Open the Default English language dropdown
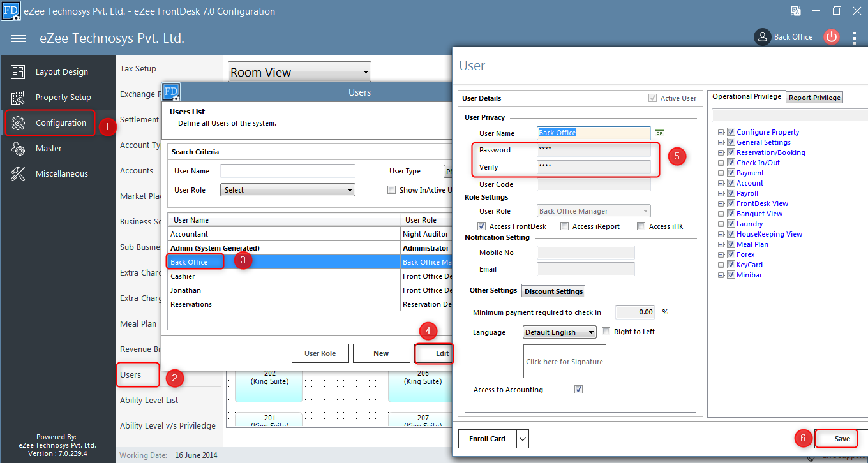Viewport: 868px width, 463px height. [x=560, y=332]
